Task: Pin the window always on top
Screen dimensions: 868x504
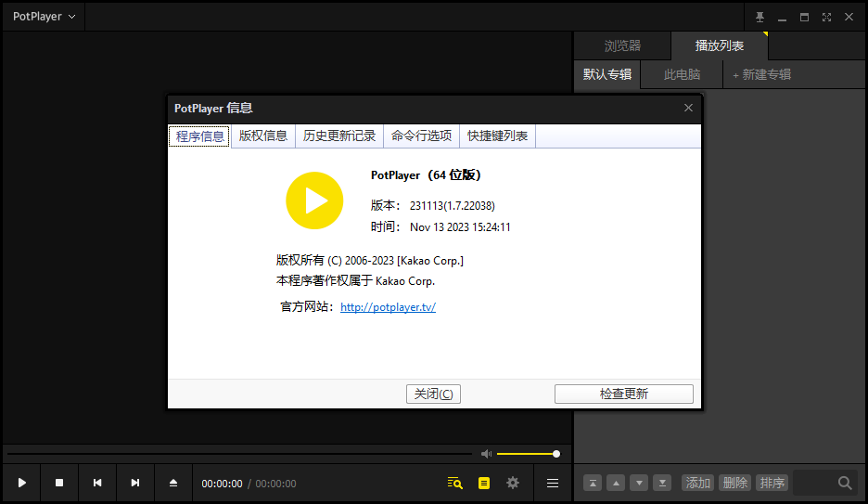Action: click(x=760, y=17)
